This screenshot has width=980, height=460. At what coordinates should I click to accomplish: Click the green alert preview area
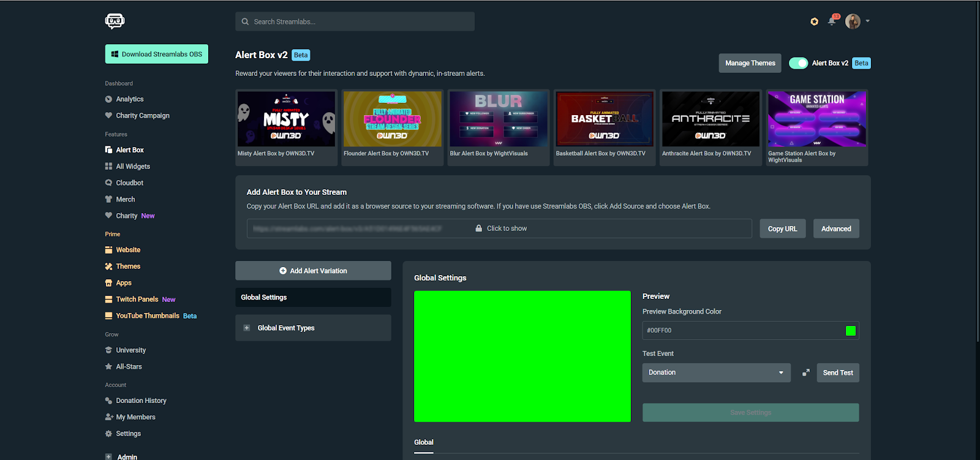coord(522,356)
